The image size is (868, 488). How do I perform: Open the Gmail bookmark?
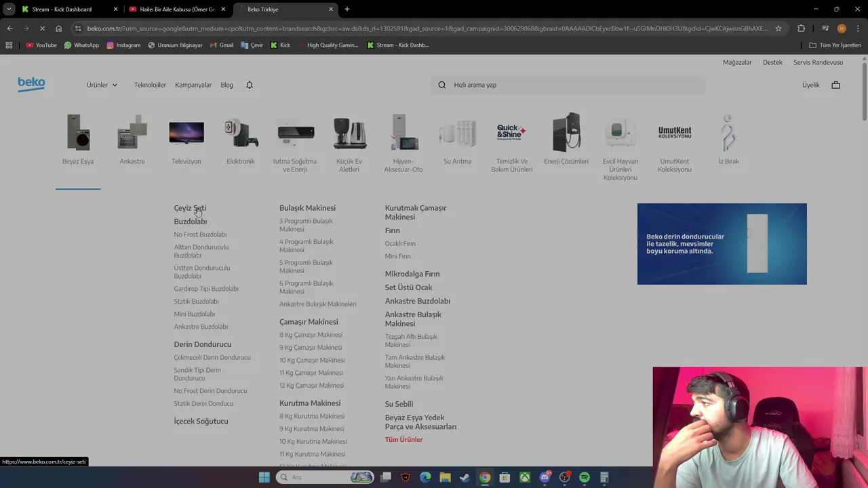[222, 45]
